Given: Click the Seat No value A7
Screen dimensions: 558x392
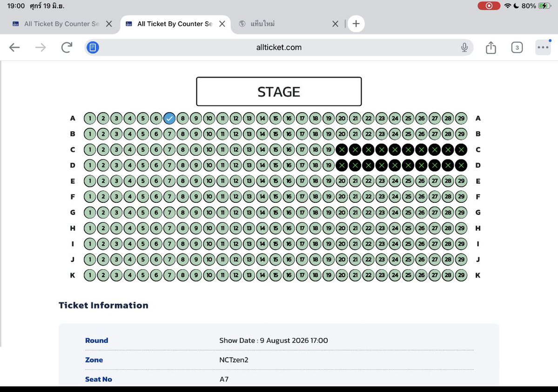Looking at the screenshot, I should tap(224, 379).
